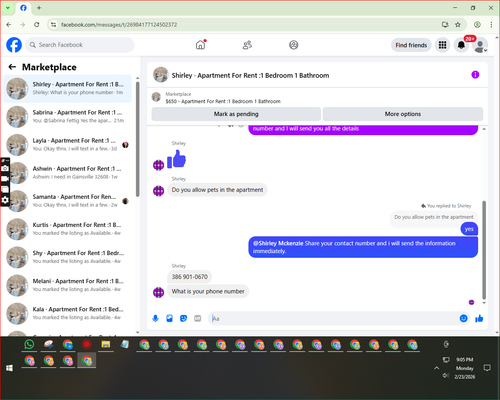The width and height of the screenshot is (500, 400).
Task: Open Ashwin apartment rental conversation
Action: (67, 173)
